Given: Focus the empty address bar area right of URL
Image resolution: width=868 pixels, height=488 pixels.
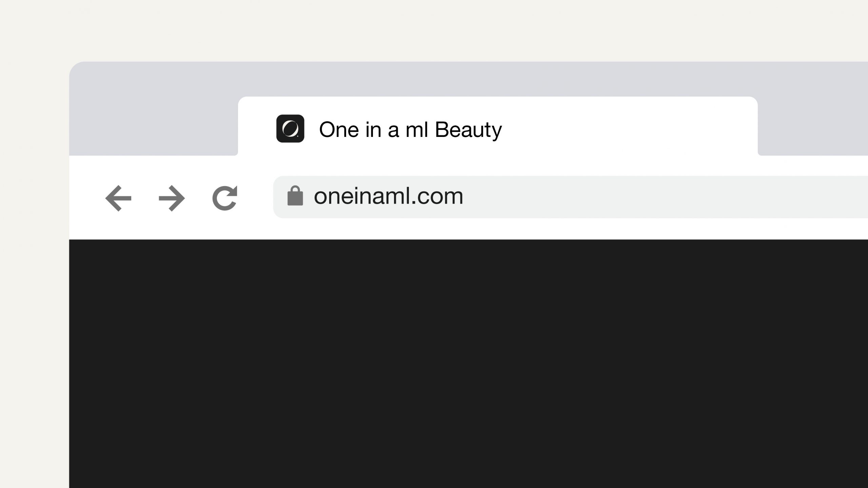Looking at the screenshot, I should [x=665, y=197].
